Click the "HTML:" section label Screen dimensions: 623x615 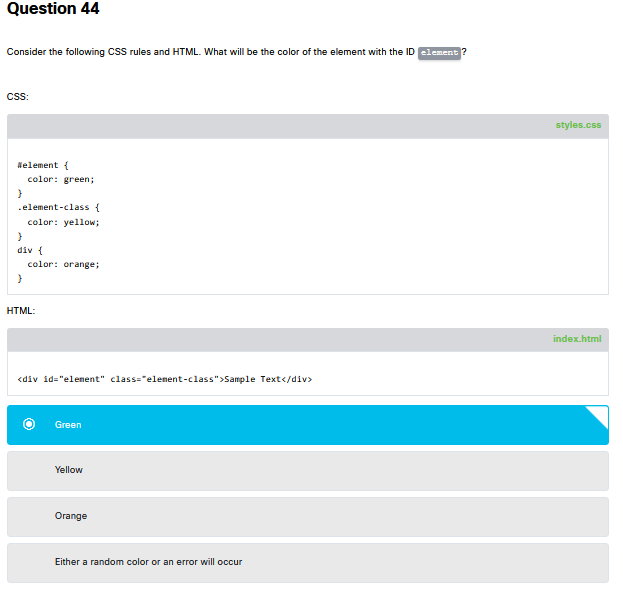click(x=21, y=311)
